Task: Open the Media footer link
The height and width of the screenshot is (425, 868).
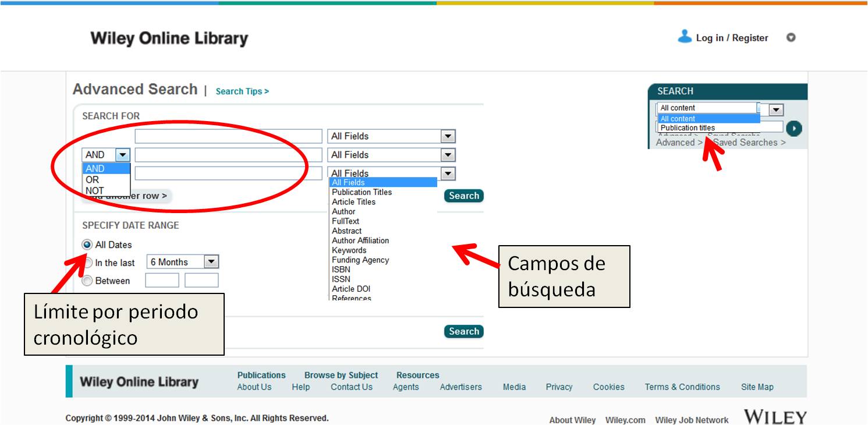Action: (515, 387)
